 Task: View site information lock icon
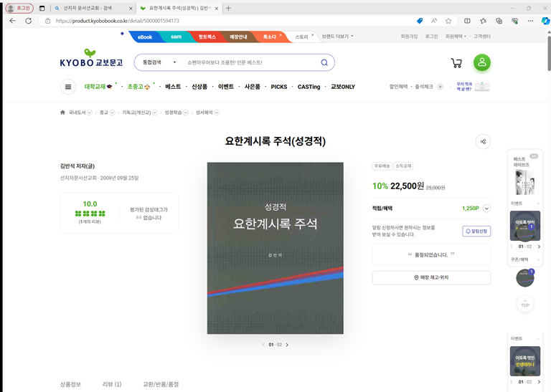click(x=48, y=21)
